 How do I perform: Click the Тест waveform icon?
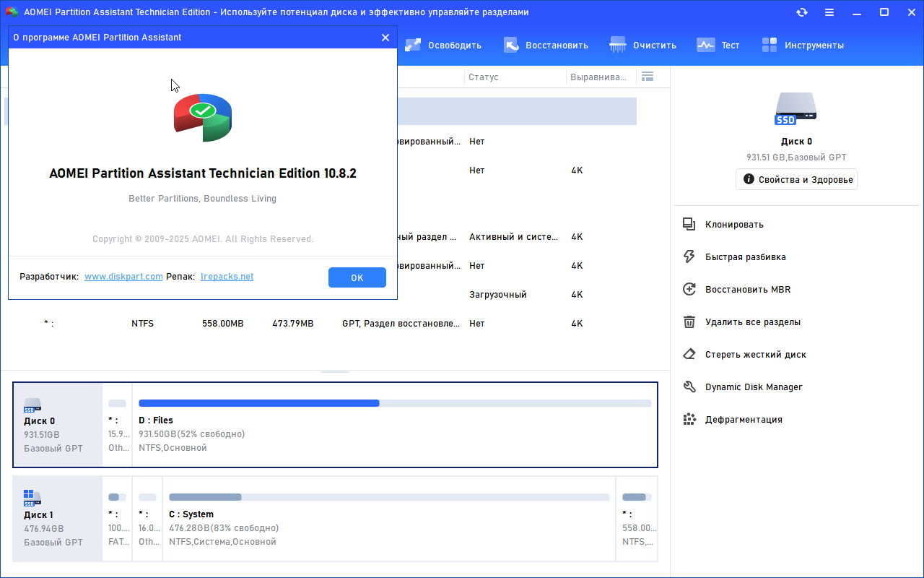click(705, 45)
